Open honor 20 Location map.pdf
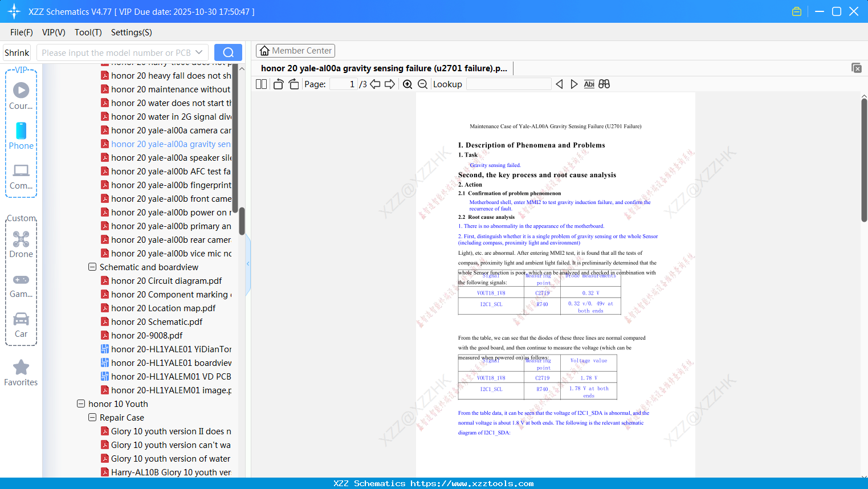Viewport: 868px width, 489px height. point(163,308)
